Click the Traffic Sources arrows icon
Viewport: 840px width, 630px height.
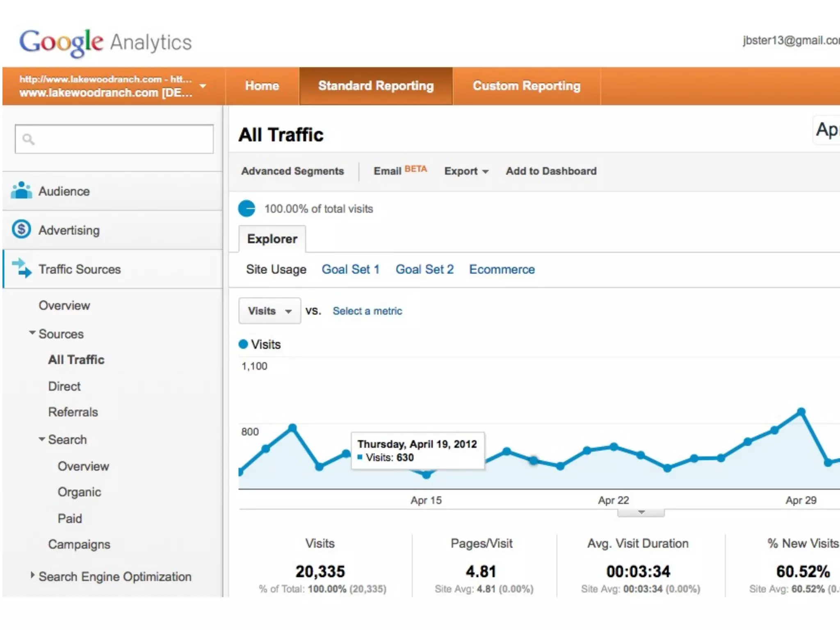21,268
